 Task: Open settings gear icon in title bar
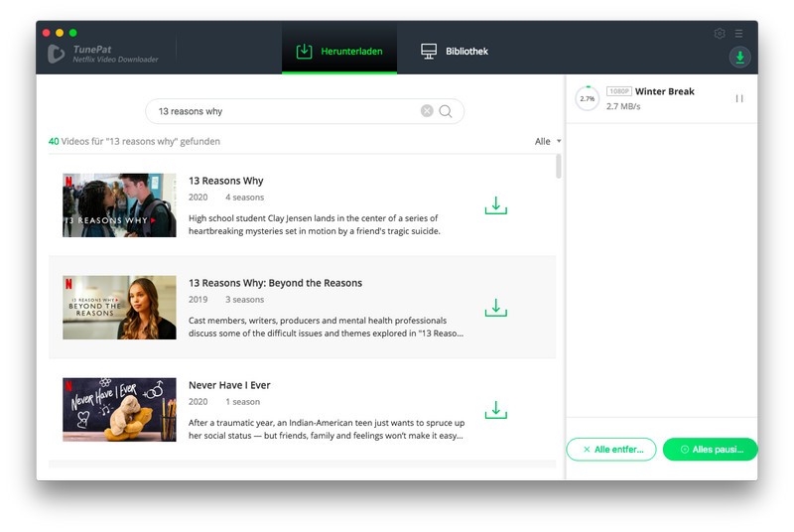click(x=720, y=34)
